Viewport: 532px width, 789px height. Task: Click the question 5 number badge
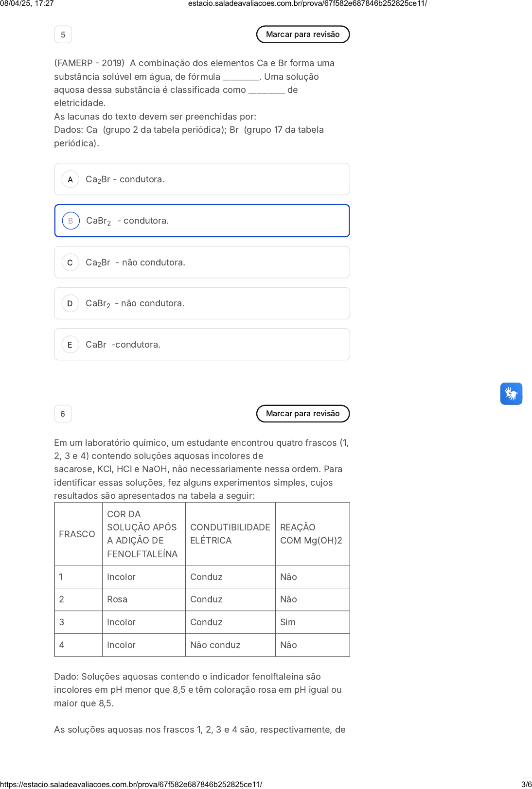[x=63, y=35]
